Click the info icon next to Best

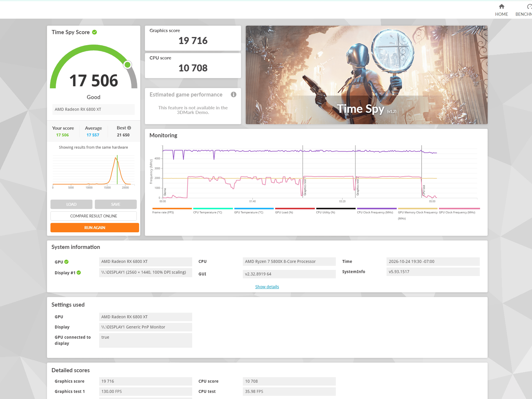point(129,128)
